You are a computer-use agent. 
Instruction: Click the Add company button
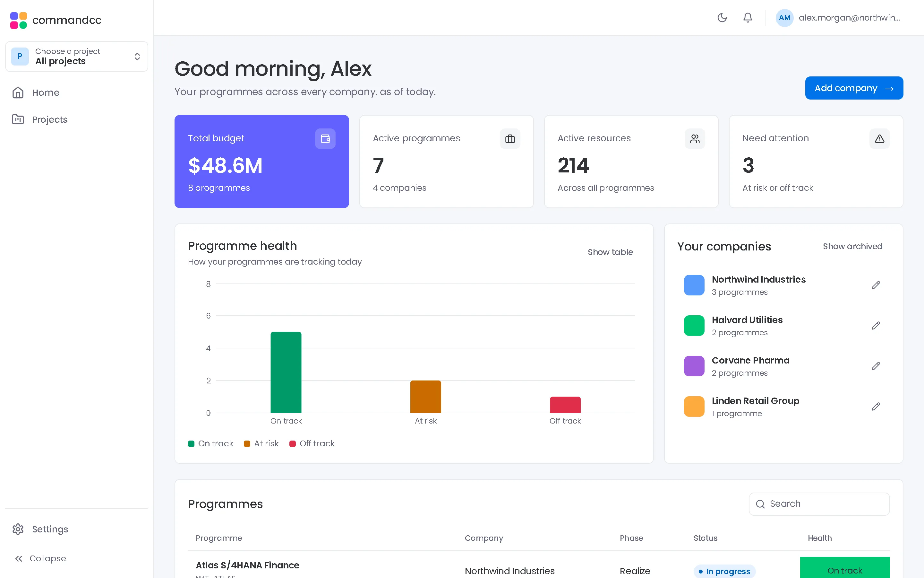point(854,88)
